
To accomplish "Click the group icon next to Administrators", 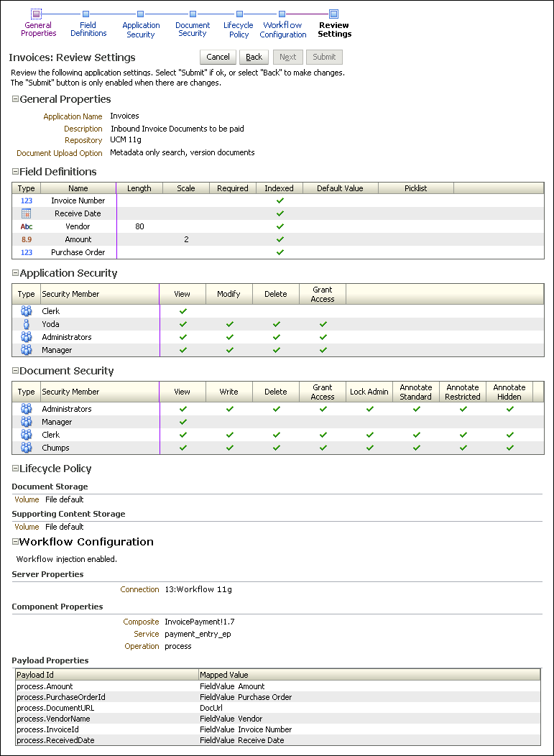I will 27,337.
